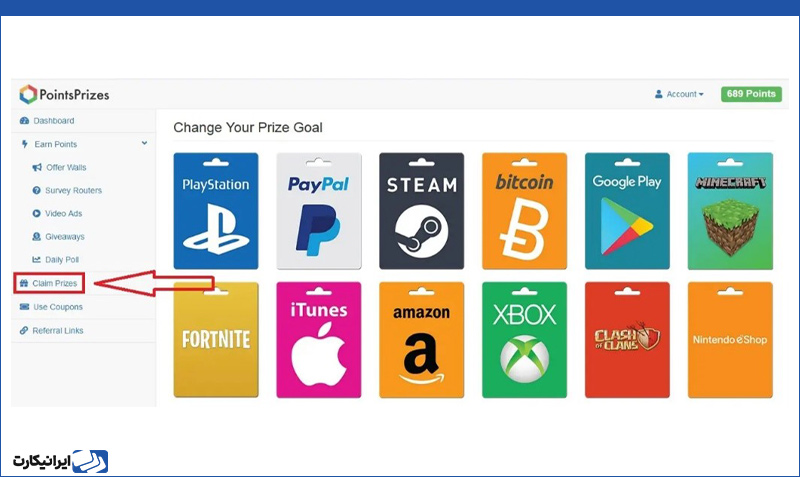Viewport: 800px width, 477px height.
Task: Choose the green Xbox gift card
Action: 524,340
